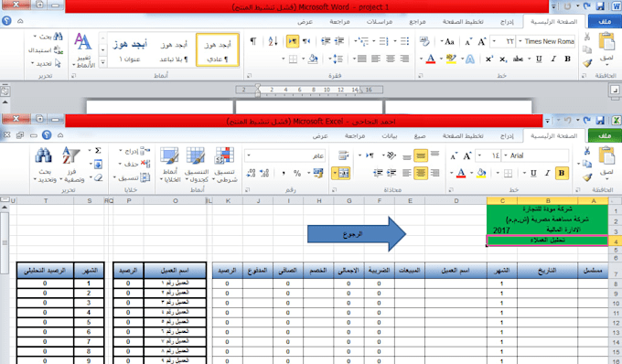The height and width of the screenshot is (364, 622).
Task: Switch to Excel's صيغ formulas tab
Action: point(420,135)
